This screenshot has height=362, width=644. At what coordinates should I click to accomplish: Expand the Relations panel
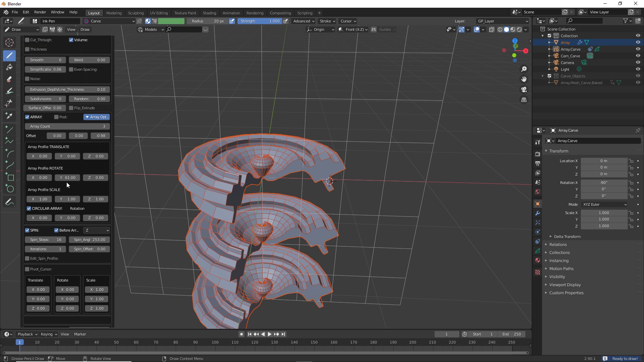tap(558, 245)
